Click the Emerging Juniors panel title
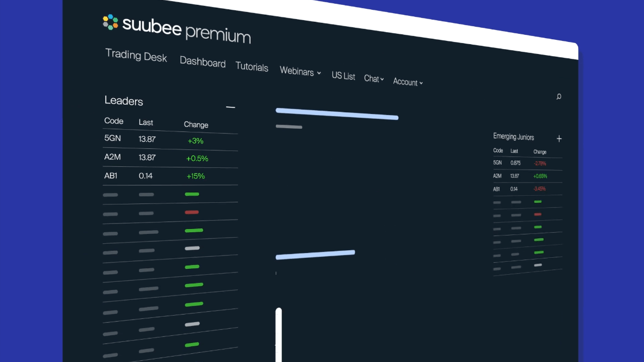 (513, 137)
